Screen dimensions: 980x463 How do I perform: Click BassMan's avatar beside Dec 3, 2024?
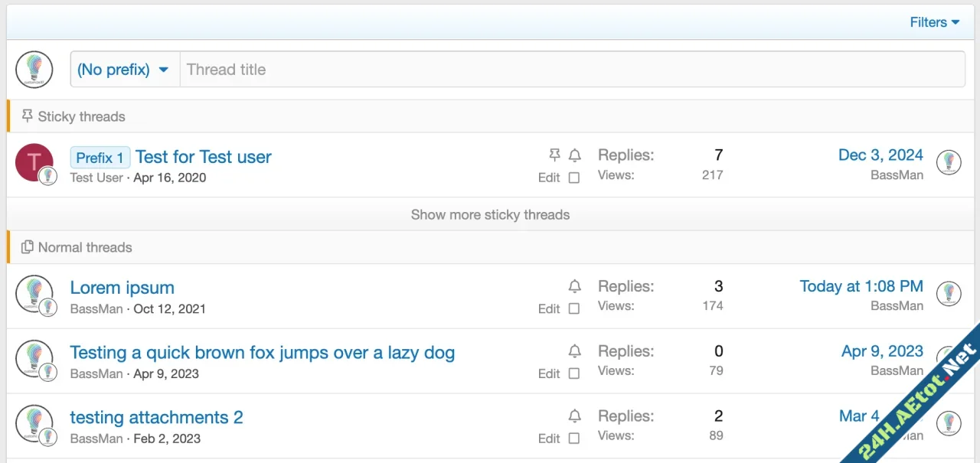(x=949, y=162)
